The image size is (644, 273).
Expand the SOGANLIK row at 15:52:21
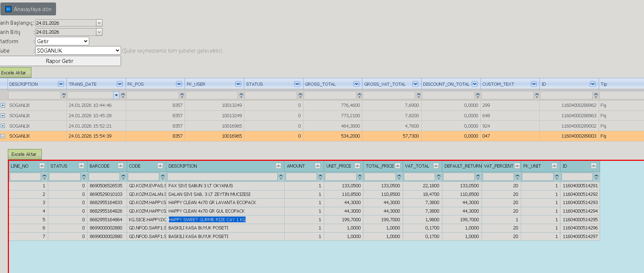click(3, 126)
